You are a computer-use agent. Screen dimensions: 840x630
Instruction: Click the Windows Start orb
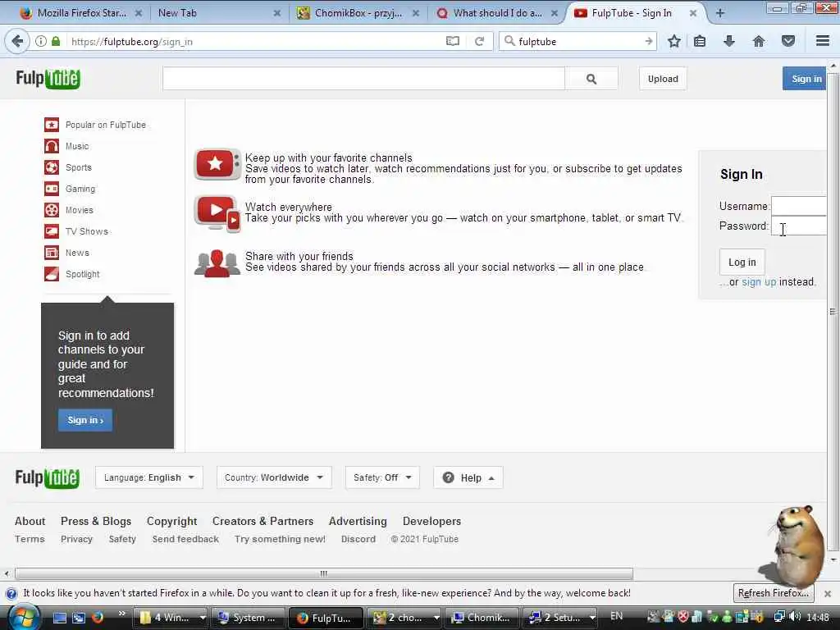[x=24, y=617]
